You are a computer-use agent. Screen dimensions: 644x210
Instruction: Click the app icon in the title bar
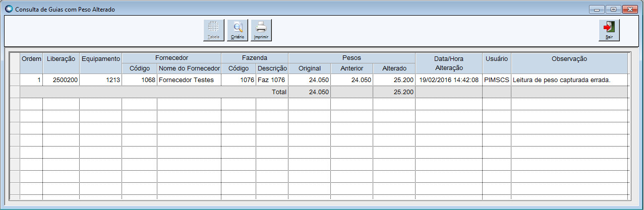pos(8,9)
